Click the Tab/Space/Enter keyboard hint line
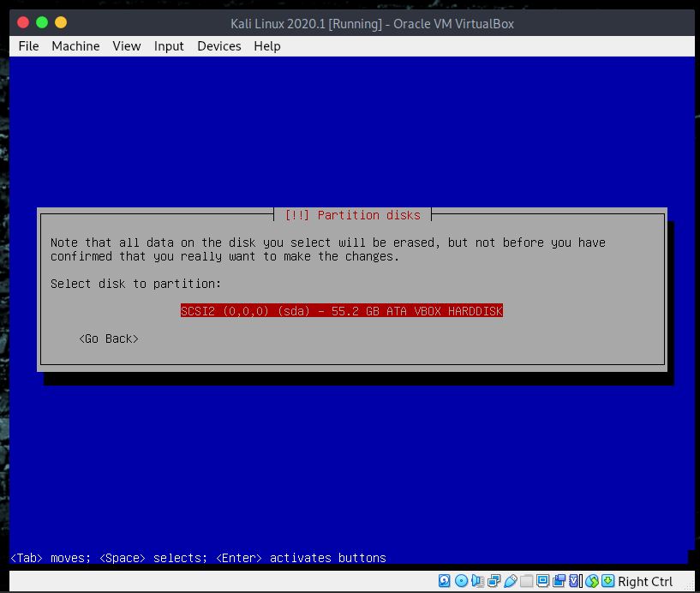This screenshot has width=700, height=593. [198, 558]
